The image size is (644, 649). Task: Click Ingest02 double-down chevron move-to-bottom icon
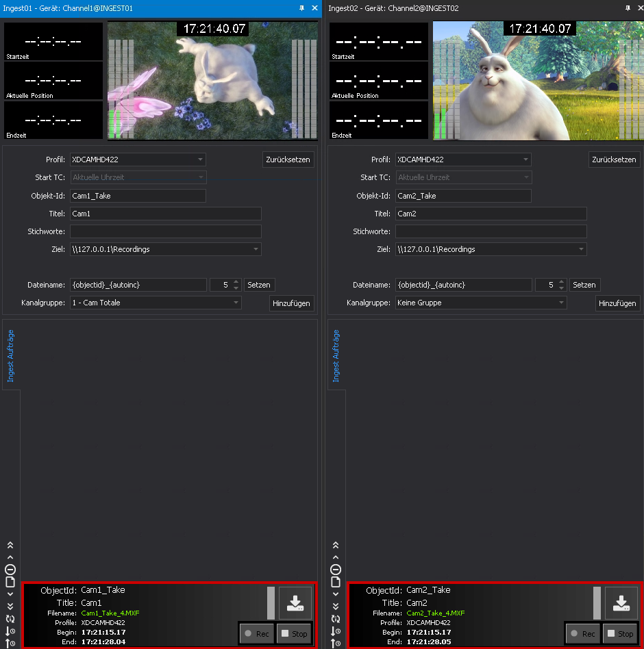tap(336, 607)
